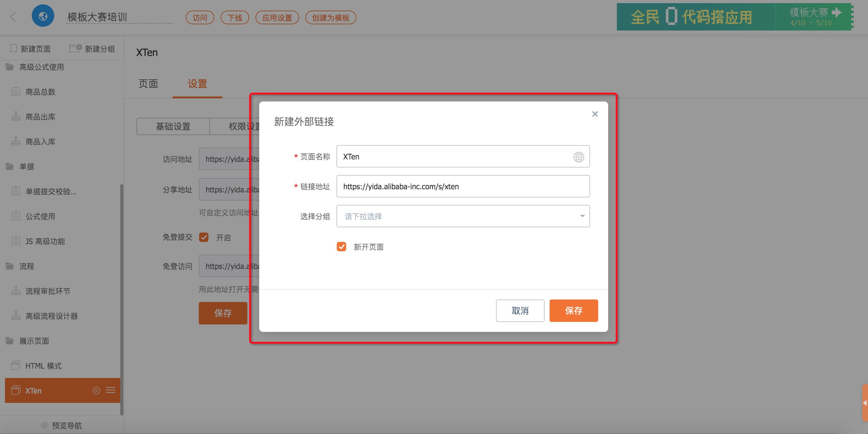This screenshot has height=434, width=868.
Task: Click the 取消 cancel button
Action: pyautogui.click(x=520, y=310)
